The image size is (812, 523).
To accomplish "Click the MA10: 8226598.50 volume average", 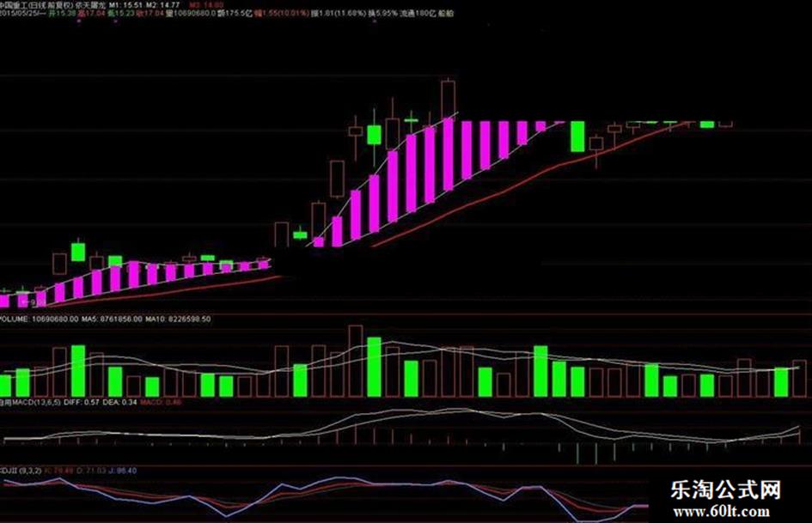I will 178,319.
